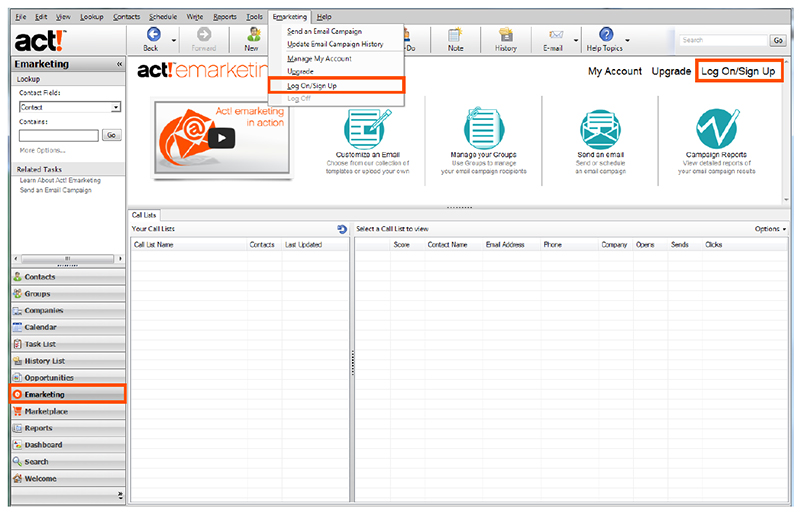Open Help Topics question mark icon
This screenshot has height=513, width=800.
click(606, 35)
